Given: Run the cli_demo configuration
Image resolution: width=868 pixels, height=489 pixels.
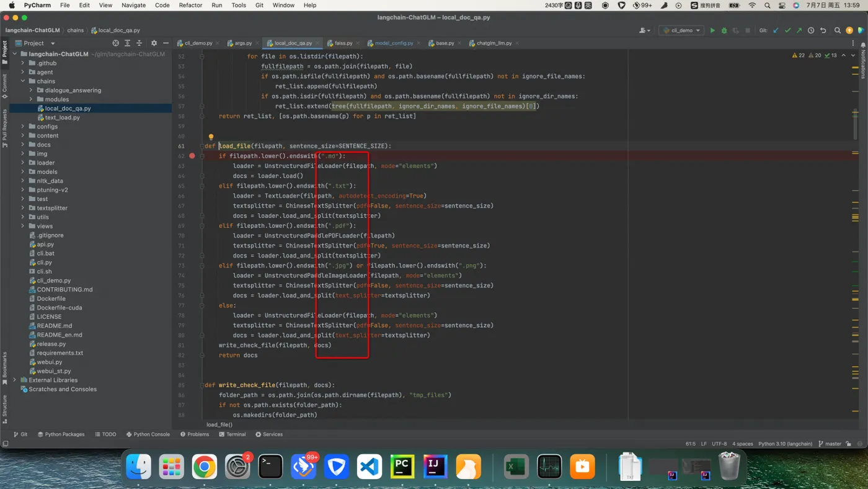Looking at the screenshot, I should [x=712, y=30].
